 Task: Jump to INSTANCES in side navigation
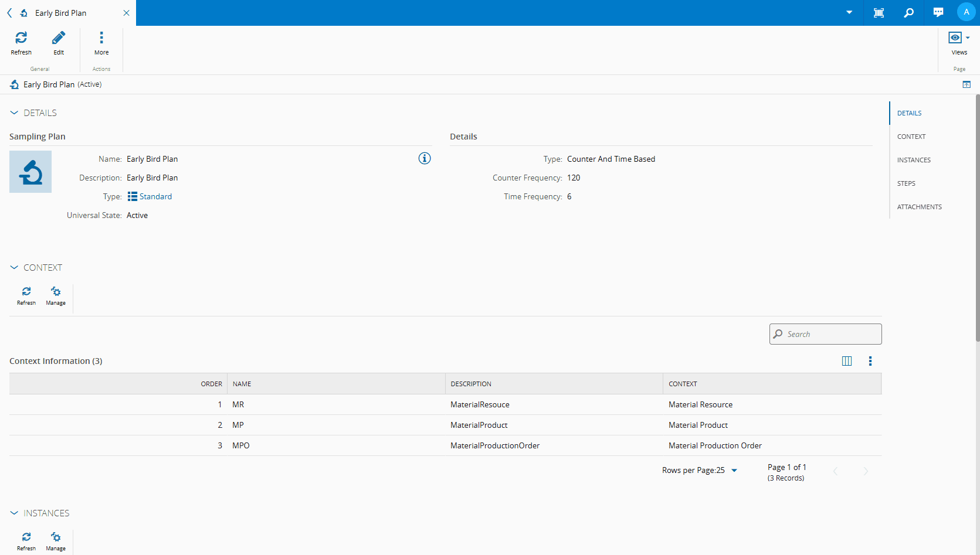click(x=914, y=160)
